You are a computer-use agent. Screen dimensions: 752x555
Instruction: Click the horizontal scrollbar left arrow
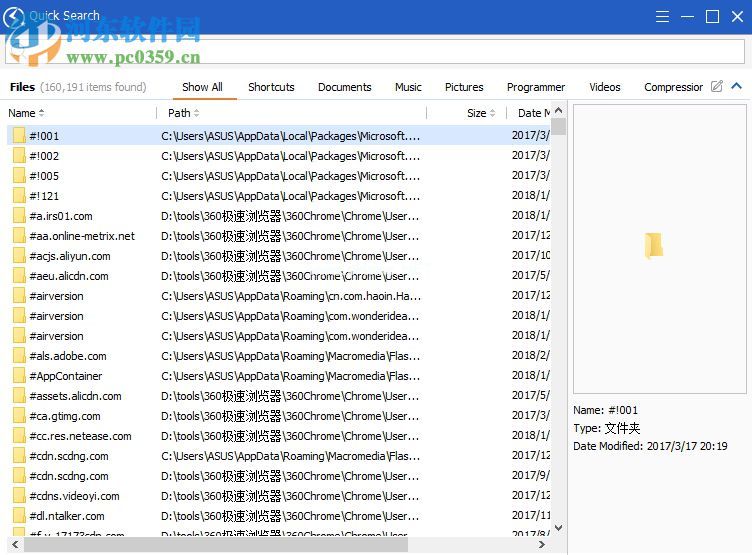[x=15, y=544]
